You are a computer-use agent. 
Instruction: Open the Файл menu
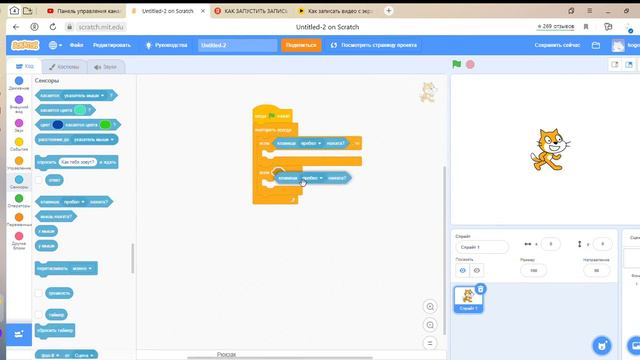click(x=76, y=45)
